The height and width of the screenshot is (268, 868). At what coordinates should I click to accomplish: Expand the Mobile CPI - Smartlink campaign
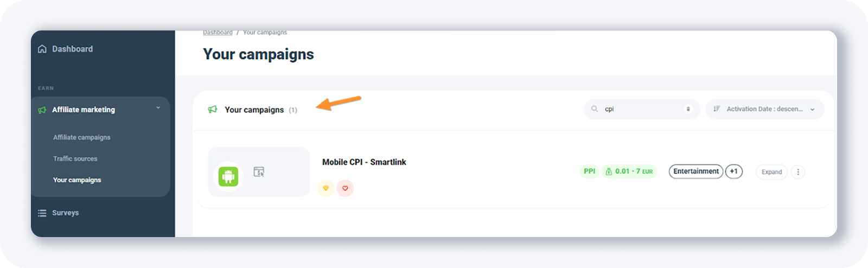[771, 172]
